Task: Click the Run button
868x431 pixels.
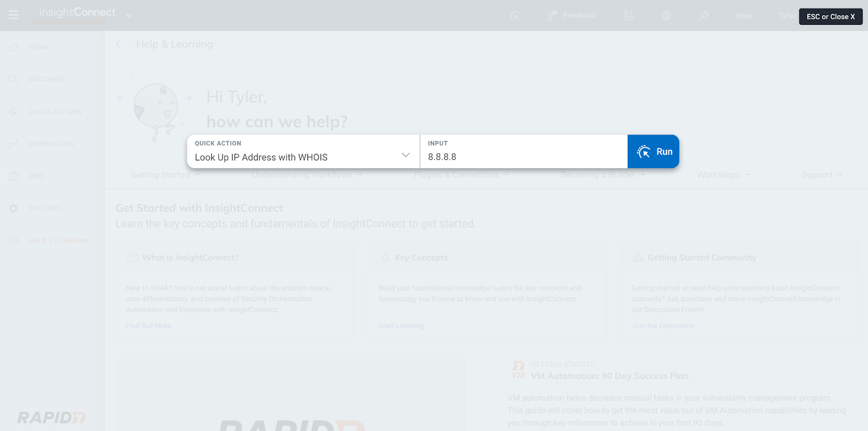Action: point(653,151)
